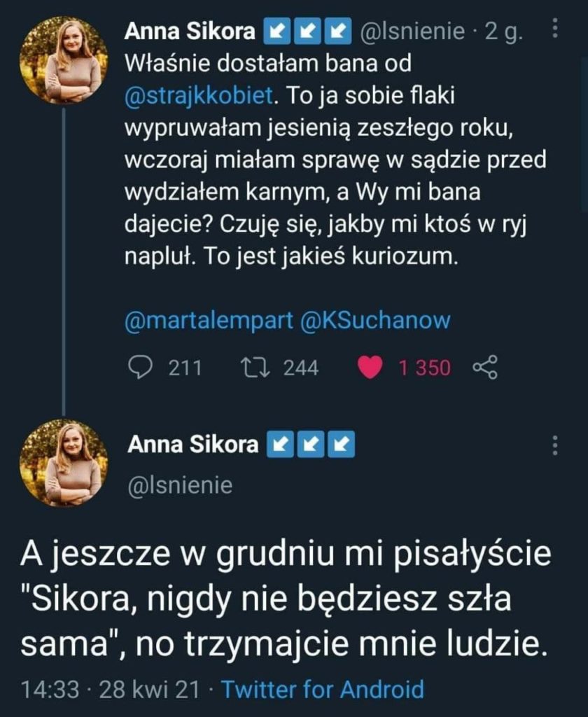Screen dimensions: 588x717
Task: Open avatar photo on the ban announcement tweet
Action: coord(64,60)
